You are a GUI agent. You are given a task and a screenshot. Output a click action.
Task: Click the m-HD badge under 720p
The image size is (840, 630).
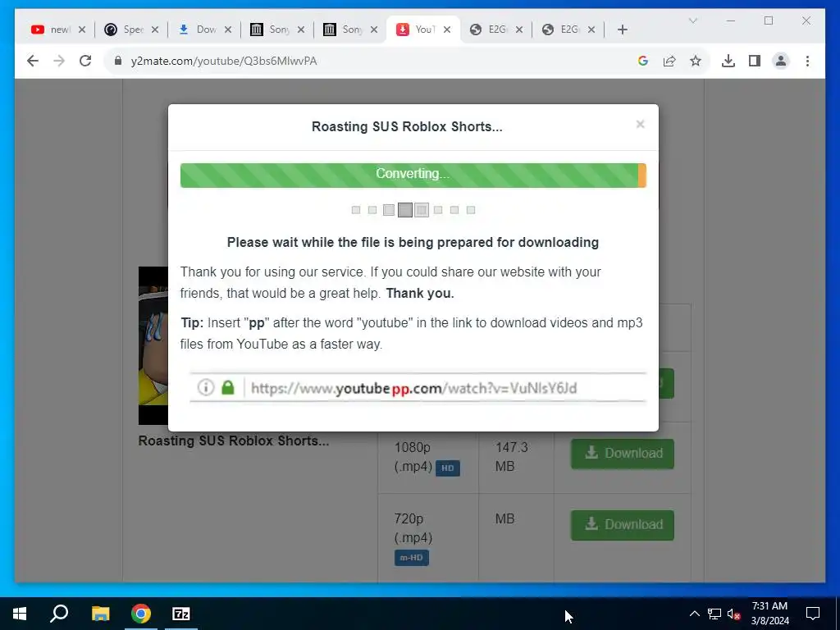412,558
